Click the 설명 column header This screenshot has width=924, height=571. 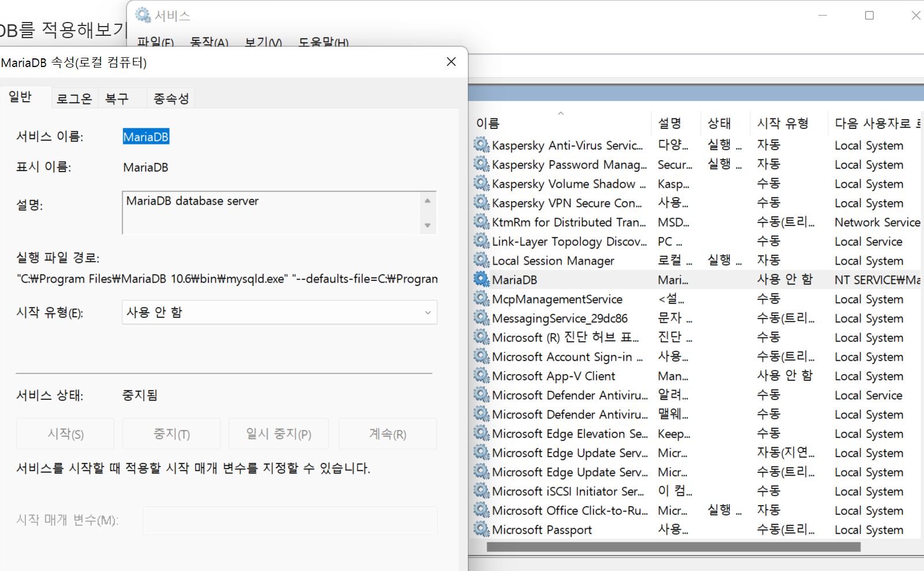click(x=670, y=123)
